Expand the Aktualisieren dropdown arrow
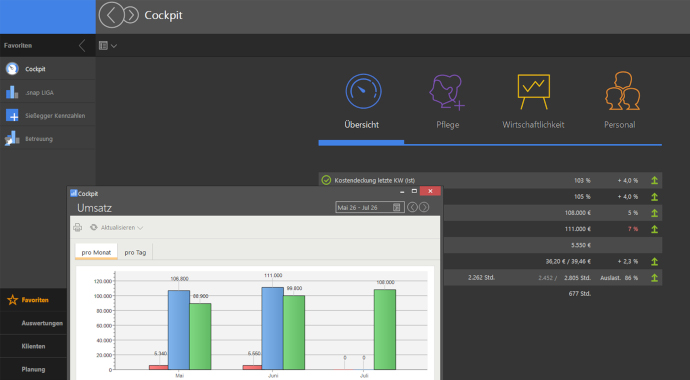This screenshot has width=690, height=380. pos(140,228)
